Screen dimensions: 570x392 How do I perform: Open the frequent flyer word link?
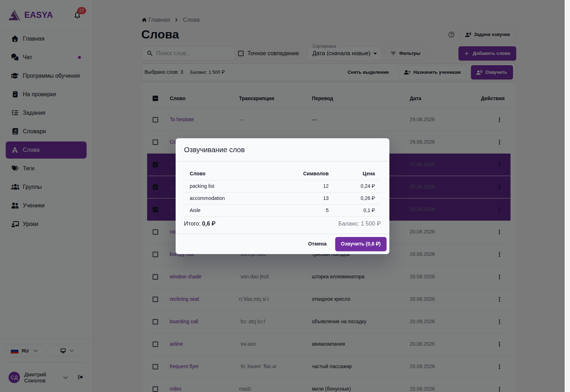click(184, 366)
